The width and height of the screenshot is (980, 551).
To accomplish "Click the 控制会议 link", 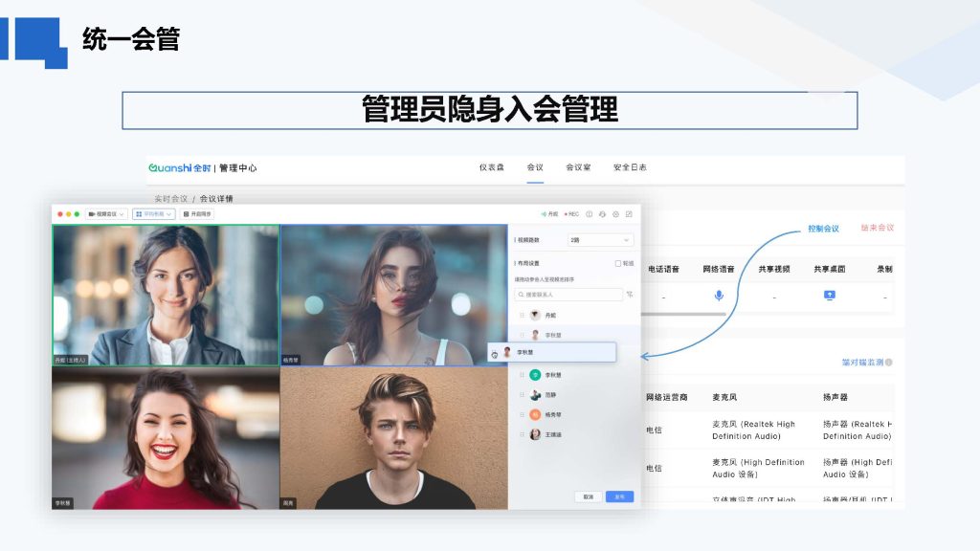I will pos(823,229).
